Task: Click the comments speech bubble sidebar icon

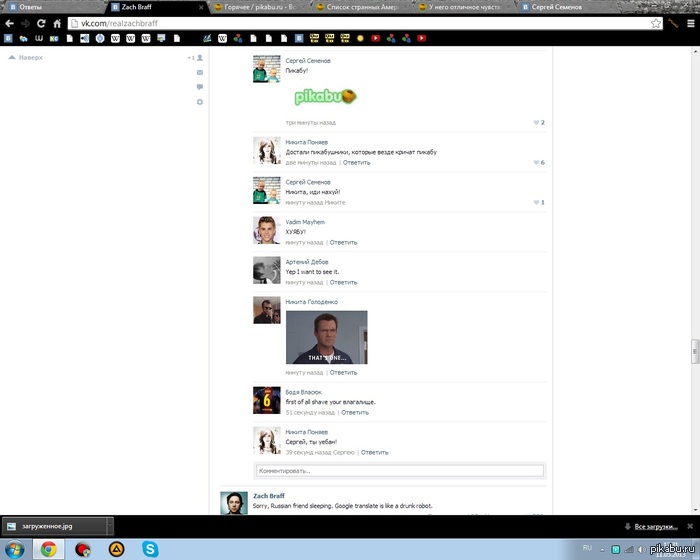Action: click(199, 87)
